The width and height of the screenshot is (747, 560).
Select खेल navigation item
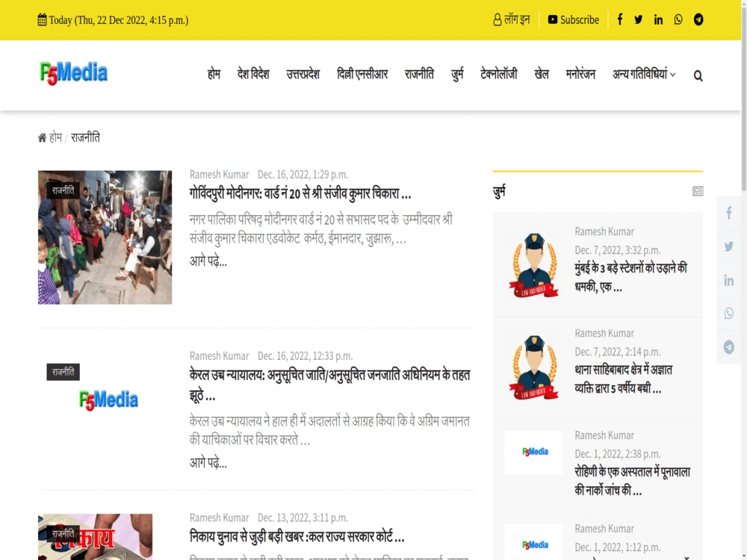542,74
